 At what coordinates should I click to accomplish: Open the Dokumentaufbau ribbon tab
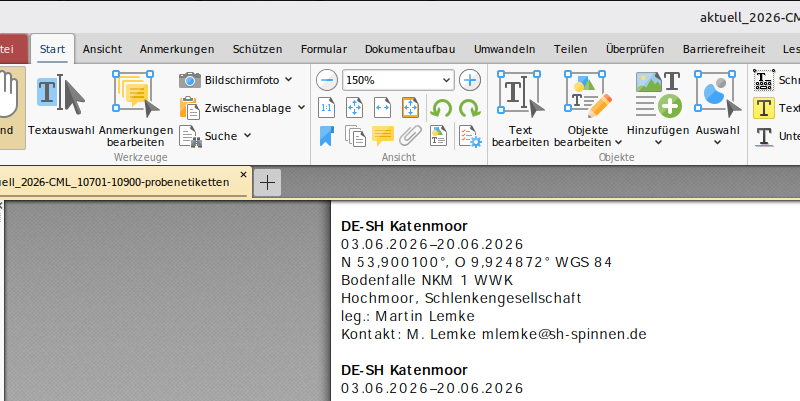tap(410, 49)
